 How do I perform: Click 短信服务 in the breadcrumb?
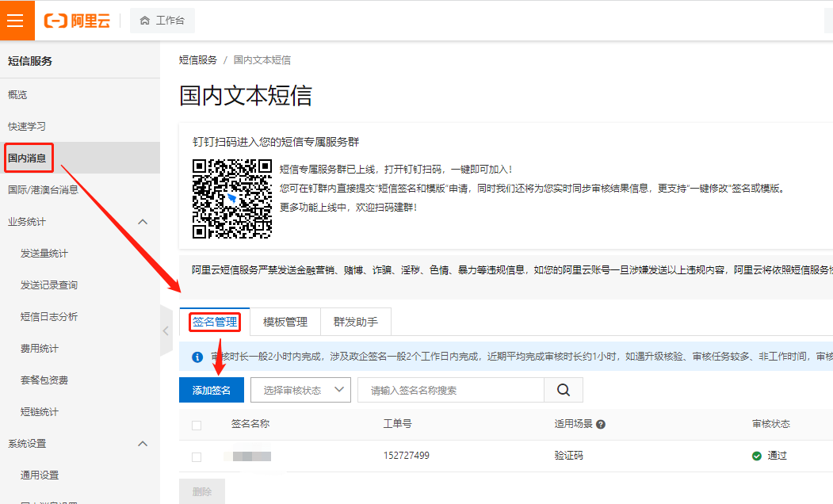(x=197, y=60)
